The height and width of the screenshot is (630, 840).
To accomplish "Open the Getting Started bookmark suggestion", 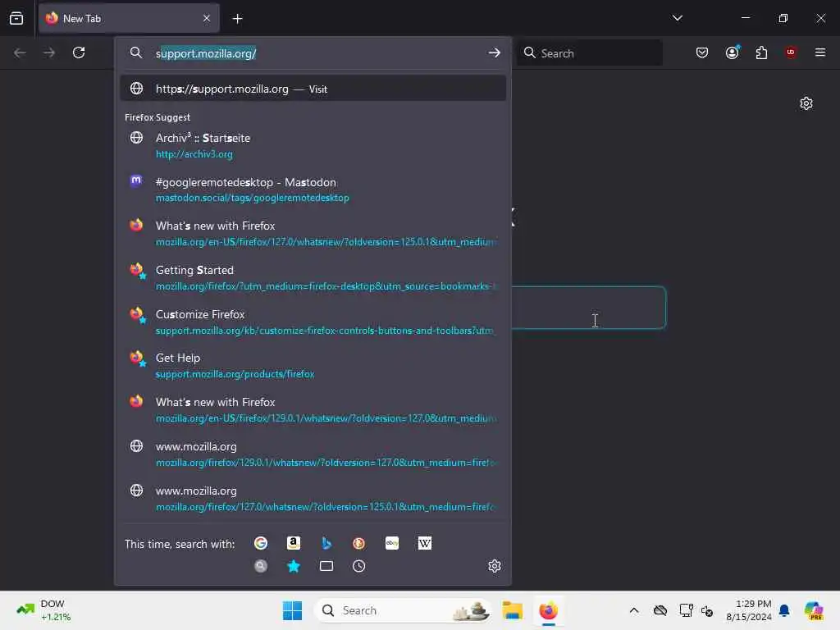I will pyautogui.click(x=313, y=278).
